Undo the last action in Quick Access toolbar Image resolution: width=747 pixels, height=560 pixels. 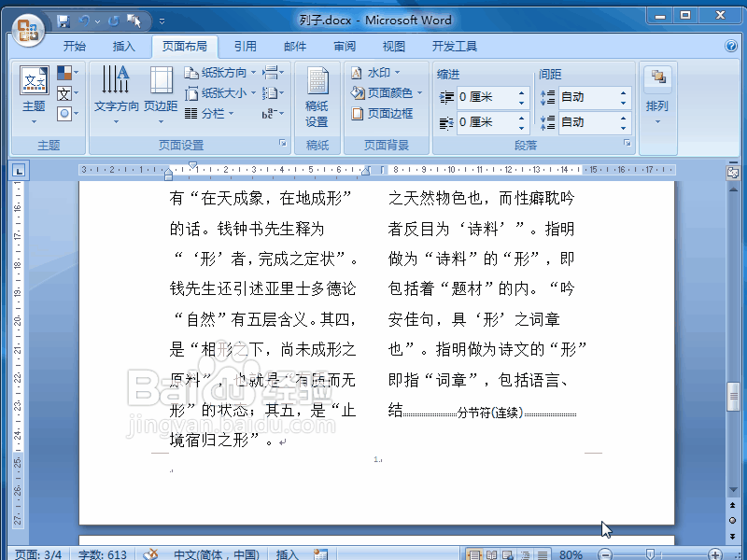84,21
